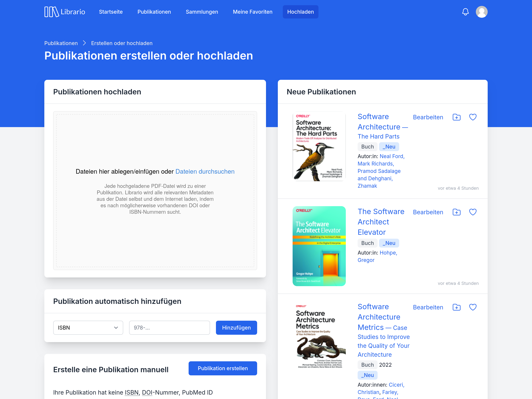The image size is (532, 399).
Task: Click Bearbeiten for Software Architecture Hard Parts
Action: pyautogui.click(x=428, y=117)
